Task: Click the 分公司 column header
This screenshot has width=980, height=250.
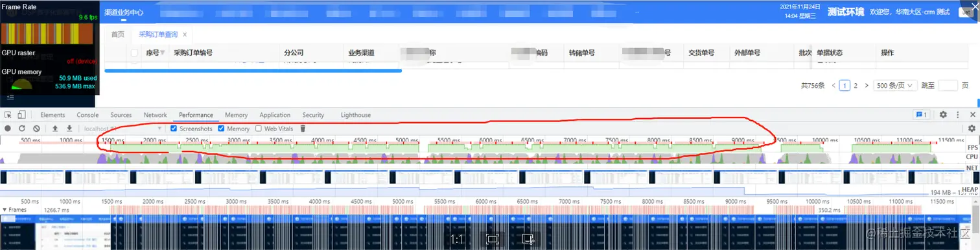Action: 294,53
